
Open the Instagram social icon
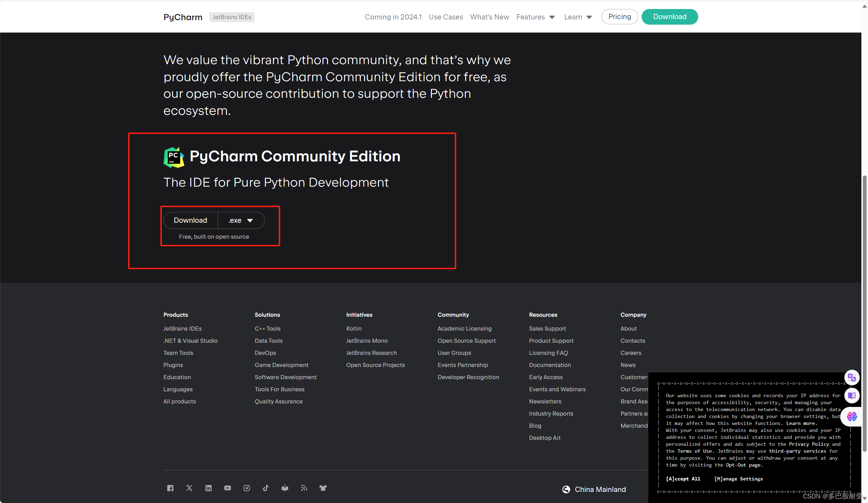click(x=247, y=488)
